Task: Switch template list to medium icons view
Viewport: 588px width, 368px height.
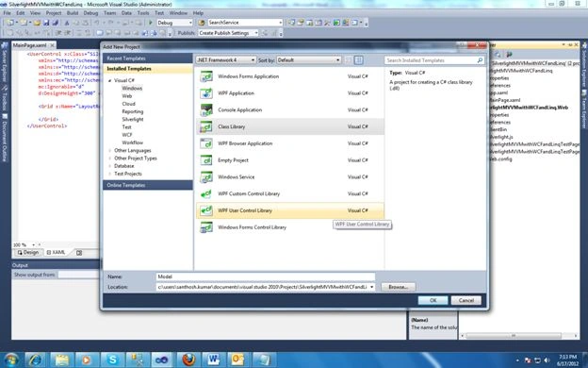Action: coord(358,60)
